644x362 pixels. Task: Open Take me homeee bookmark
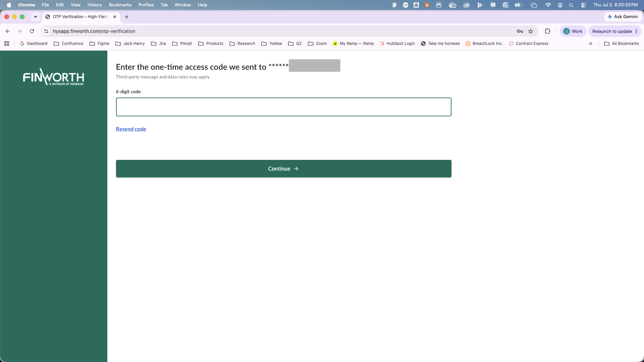coord(440,44)
